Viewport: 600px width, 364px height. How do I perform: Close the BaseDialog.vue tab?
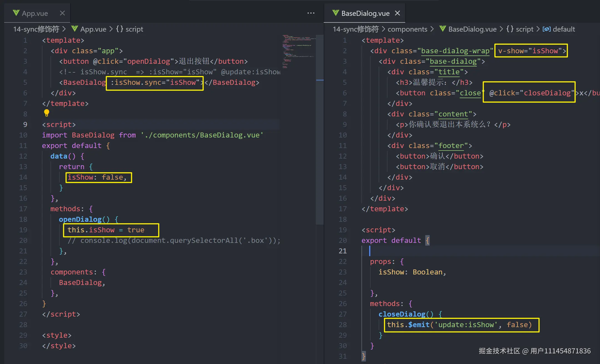pyautogui.click(x=398, y=13)
